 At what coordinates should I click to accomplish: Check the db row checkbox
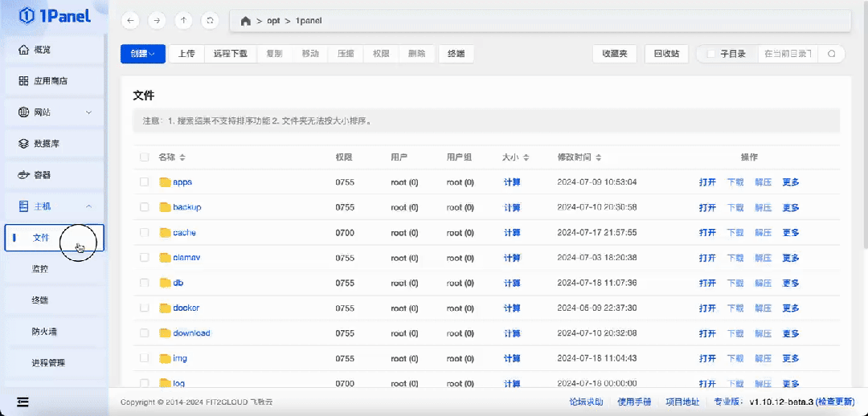click(x=145, y=283)
